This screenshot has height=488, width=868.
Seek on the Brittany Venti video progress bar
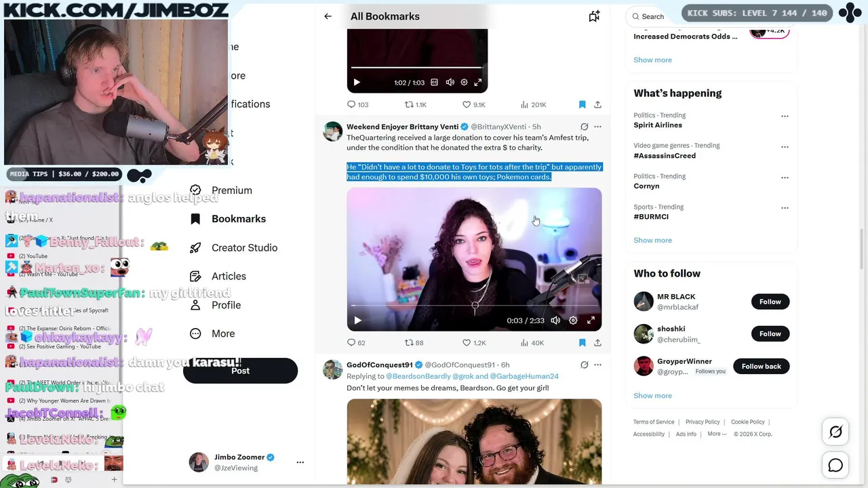tap(474, 306)
